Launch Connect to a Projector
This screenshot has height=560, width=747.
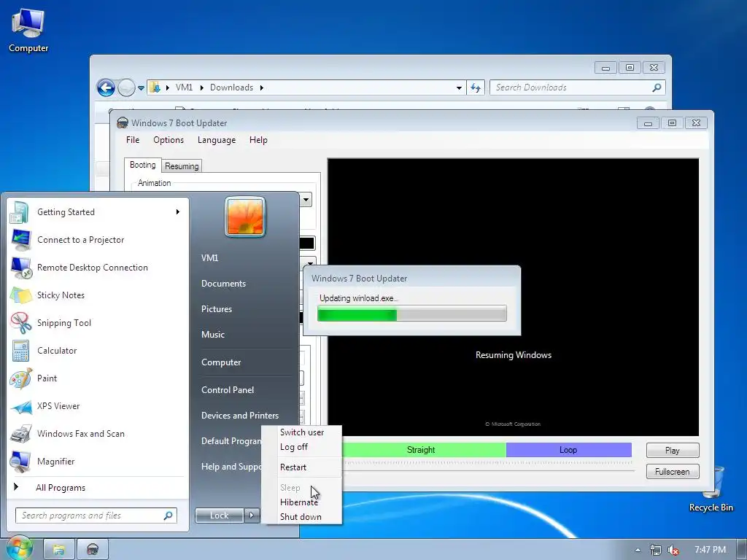(x=98, y=240)
